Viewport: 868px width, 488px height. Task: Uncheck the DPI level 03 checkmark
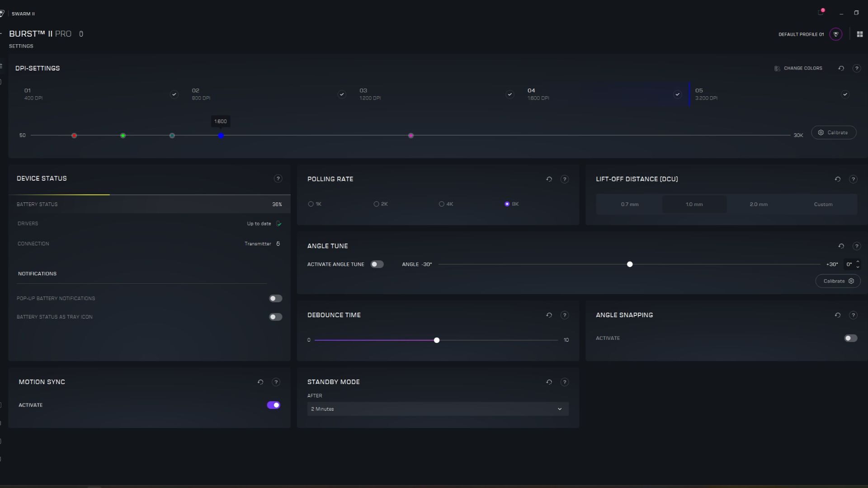509,94
